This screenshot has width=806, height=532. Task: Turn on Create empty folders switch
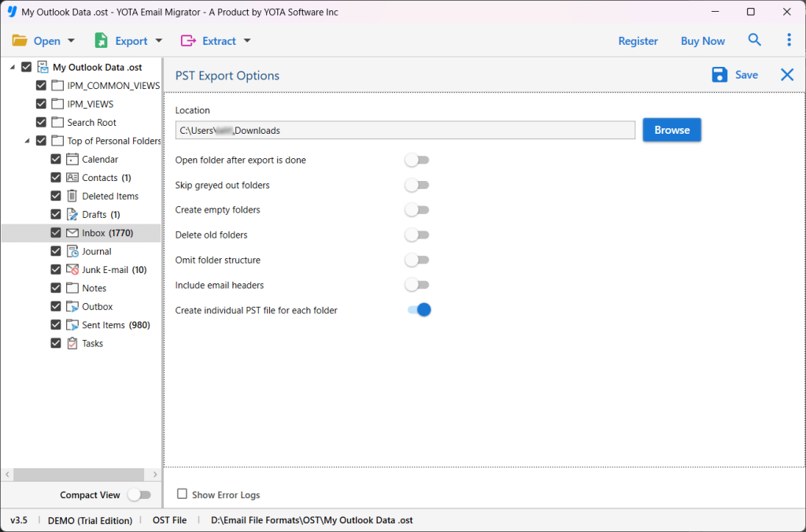(x=417, y=209)
